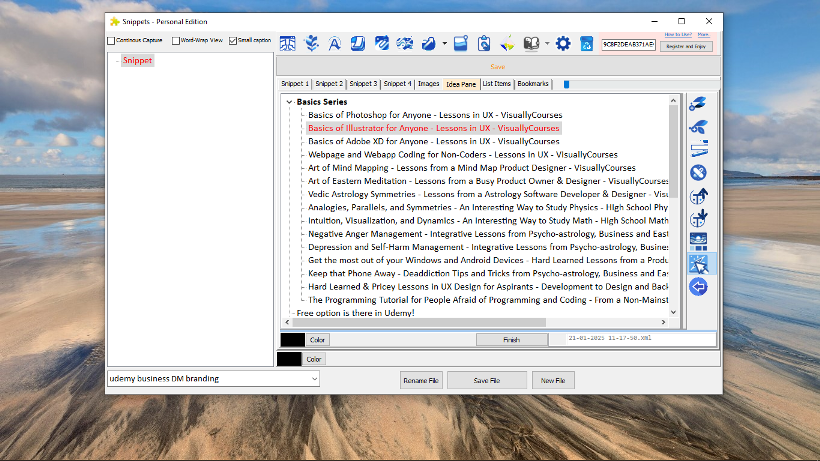Open the List Items tab
The height and width of the screenshot is (461, 820).
(x=496, y=84)
